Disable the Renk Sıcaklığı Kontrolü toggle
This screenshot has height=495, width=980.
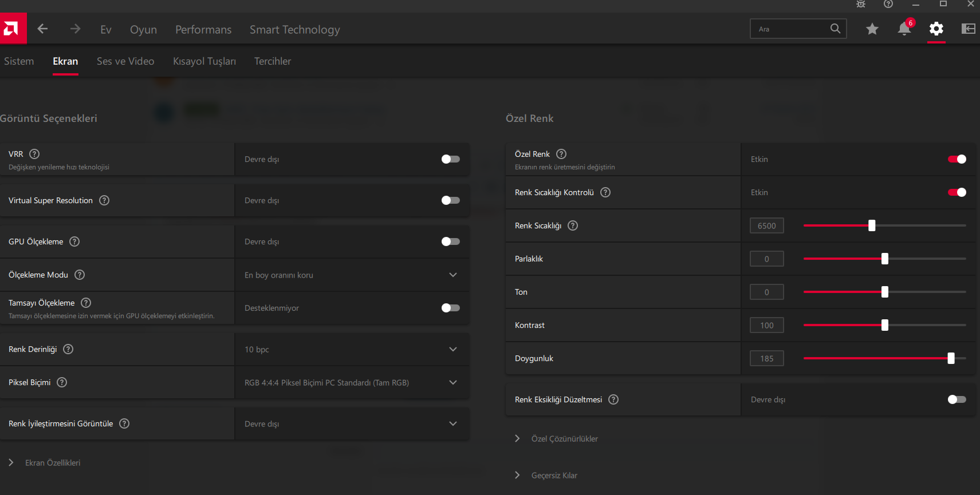coord(957,192)
